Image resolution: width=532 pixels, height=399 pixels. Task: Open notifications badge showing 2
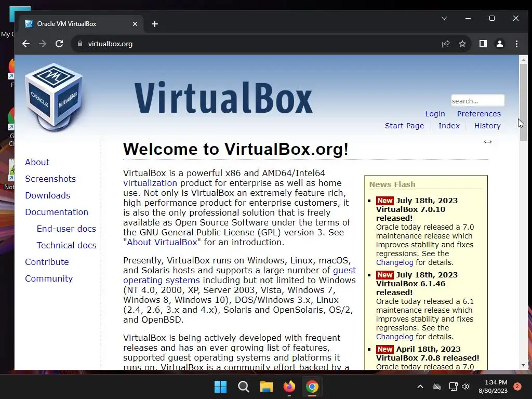pyautogui.click(x=517, y=387)
